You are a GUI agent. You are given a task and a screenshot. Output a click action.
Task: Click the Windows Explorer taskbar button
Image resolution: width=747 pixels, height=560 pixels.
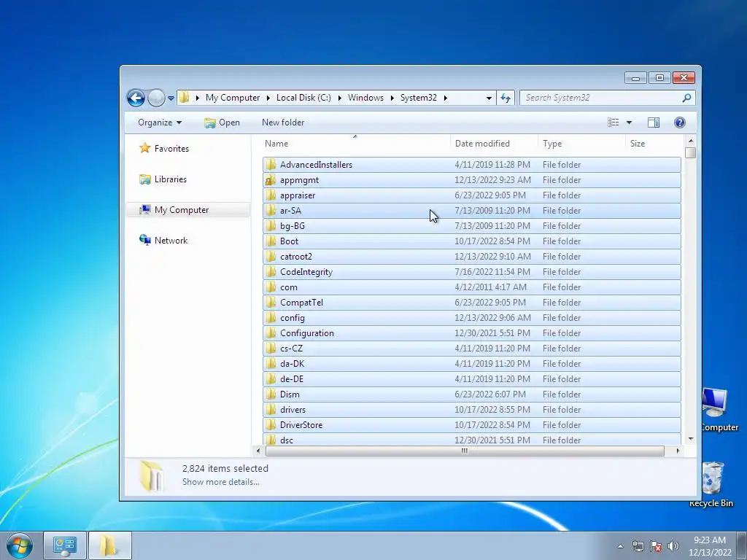coord(109,545)
